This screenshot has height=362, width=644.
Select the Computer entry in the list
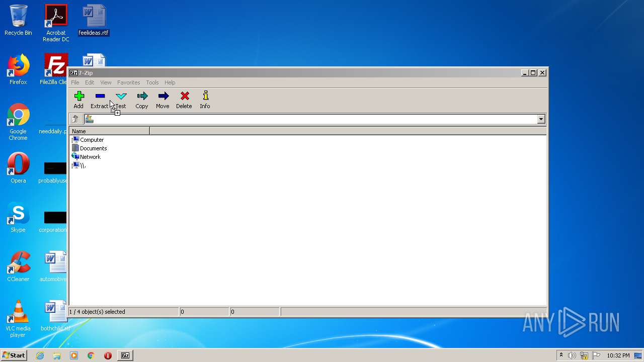pyautogui.click(x=88, y=140)
